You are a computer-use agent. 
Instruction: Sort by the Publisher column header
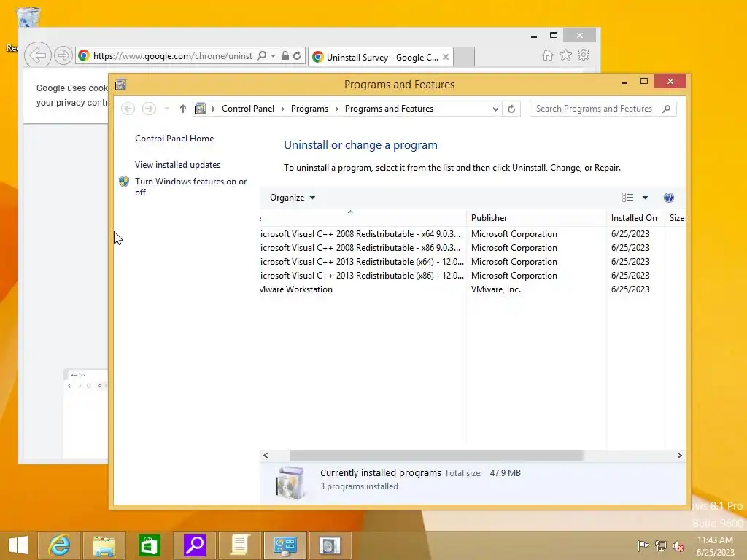[536, 217]
